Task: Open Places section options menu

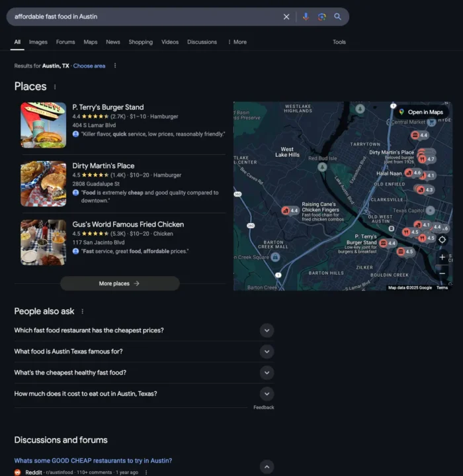Action: (55, 87)
